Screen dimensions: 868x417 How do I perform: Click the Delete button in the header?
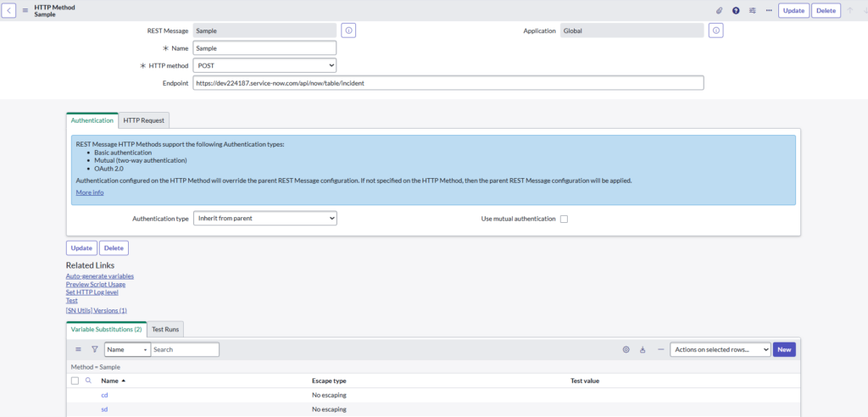(826, 11)
